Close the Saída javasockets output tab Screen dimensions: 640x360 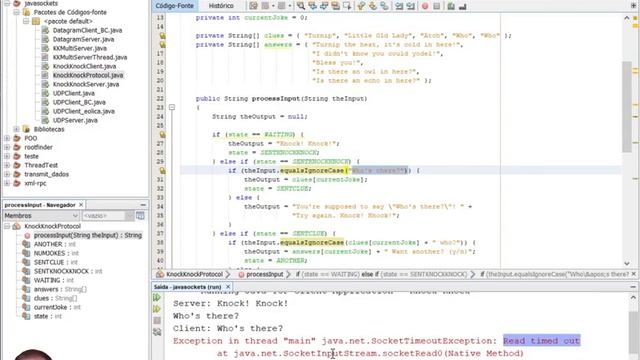click(x=228, y=287)
